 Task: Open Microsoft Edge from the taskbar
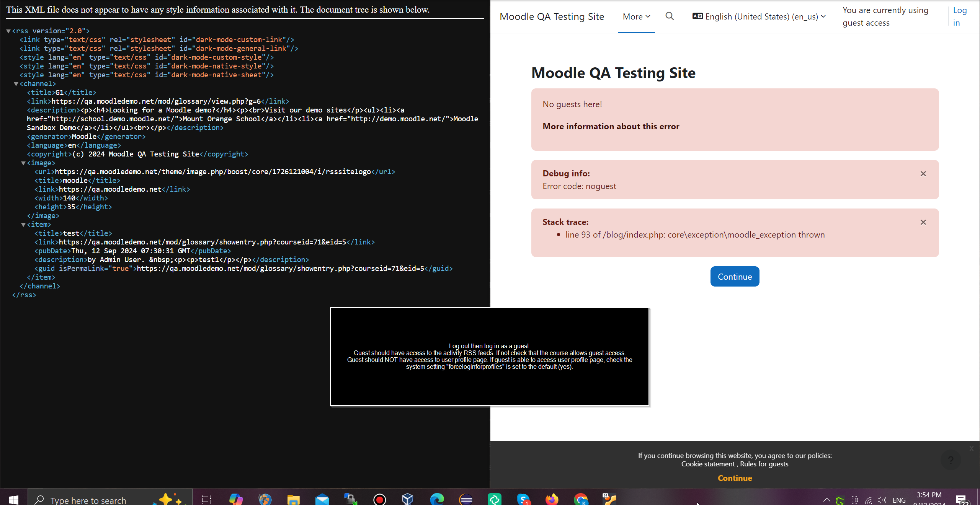(x=437, y=499)
